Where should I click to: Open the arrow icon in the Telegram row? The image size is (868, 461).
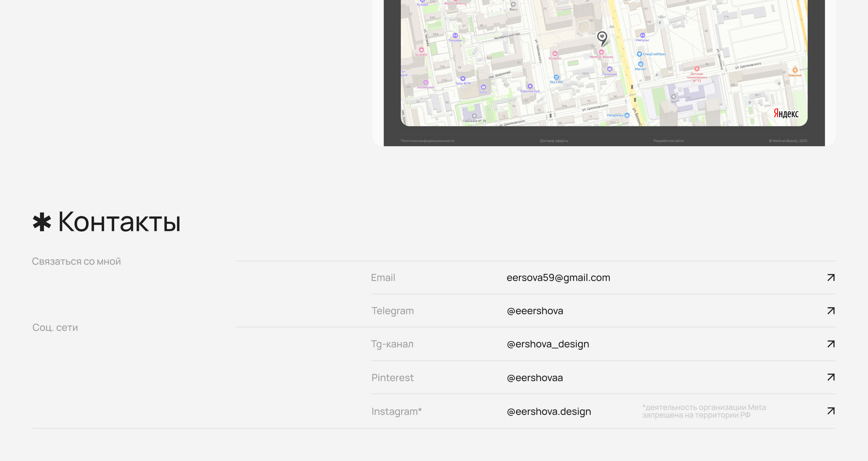(x=831, y=310)
